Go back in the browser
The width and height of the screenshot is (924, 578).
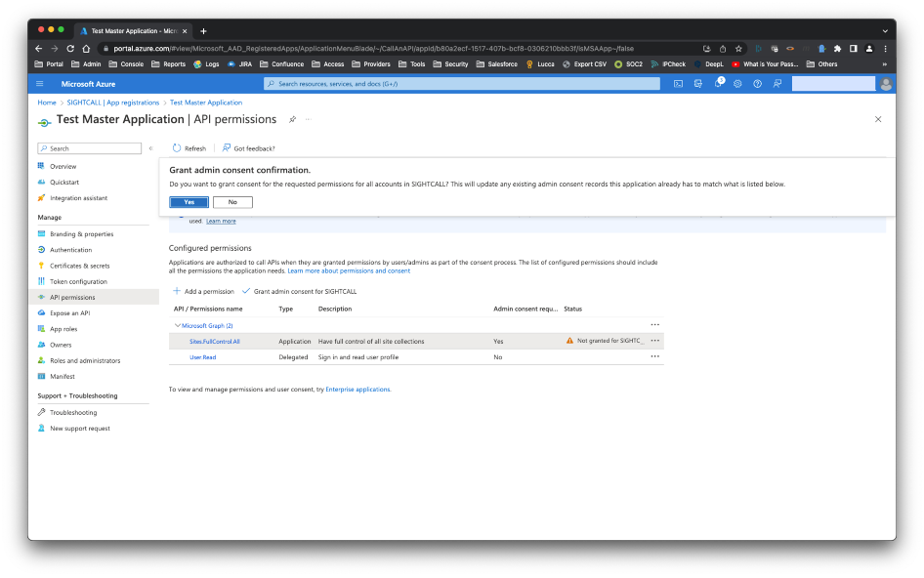point(38,48)
